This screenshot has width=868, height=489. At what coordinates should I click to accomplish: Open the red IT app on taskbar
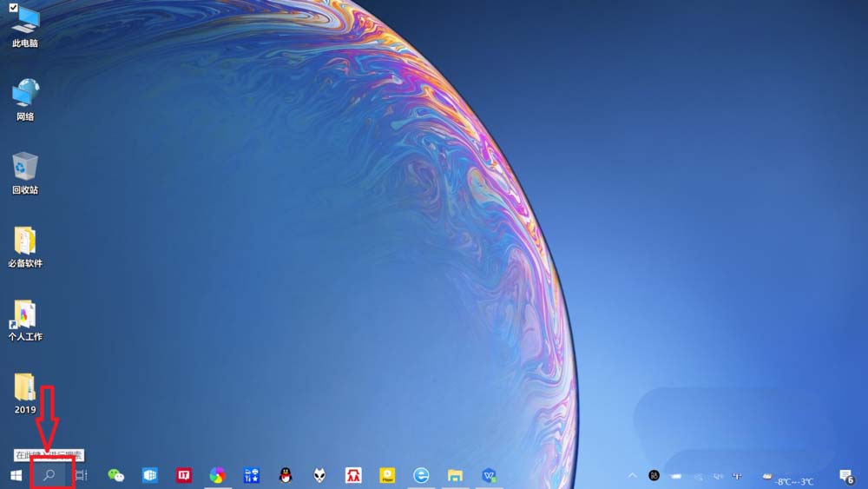(184, 475)
